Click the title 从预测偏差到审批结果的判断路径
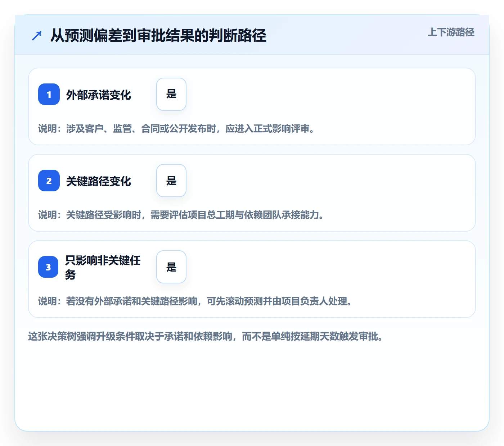504x446 pixels. [158, 36]
